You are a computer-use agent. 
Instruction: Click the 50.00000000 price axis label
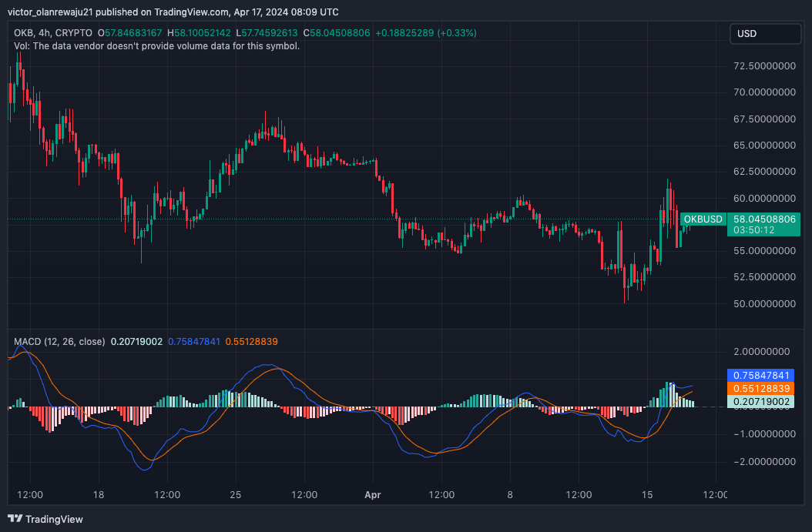(x=764, y=304)
